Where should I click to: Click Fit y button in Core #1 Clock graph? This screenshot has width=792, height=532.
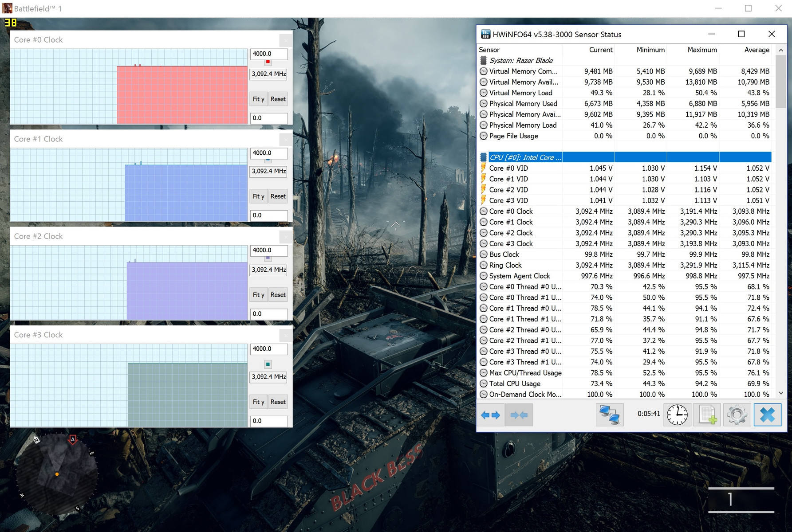pyautogui.click(x=259, y=196)
